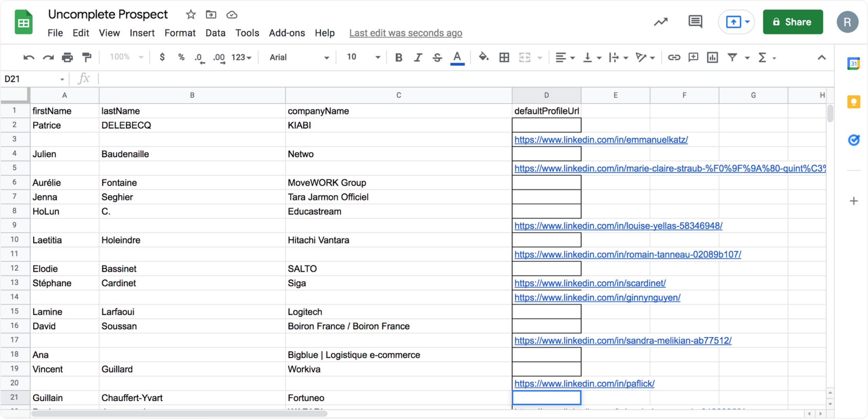
Task: Click the Redo icon
Action: click(48, 57)
